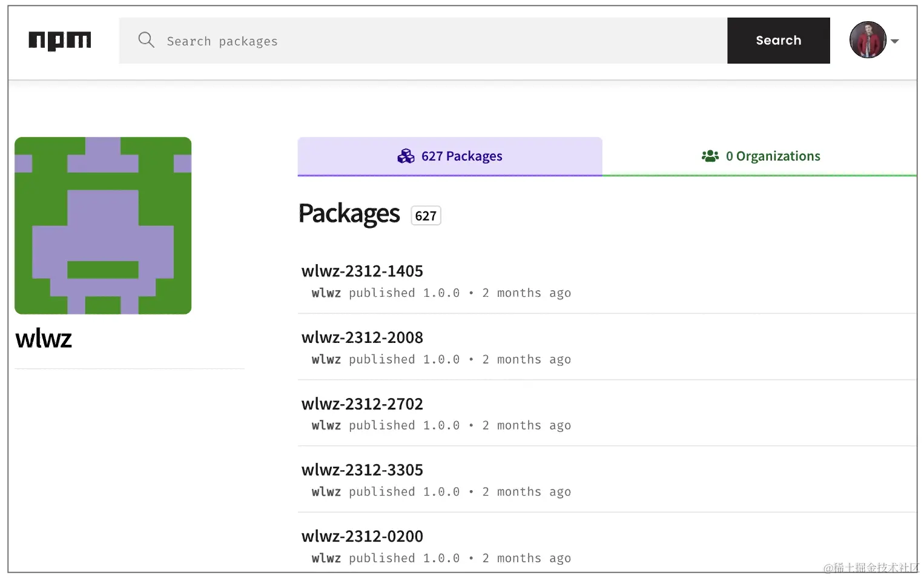Open package wlwz-2312-2702
The image size is (924, 578).
[362, 404]
